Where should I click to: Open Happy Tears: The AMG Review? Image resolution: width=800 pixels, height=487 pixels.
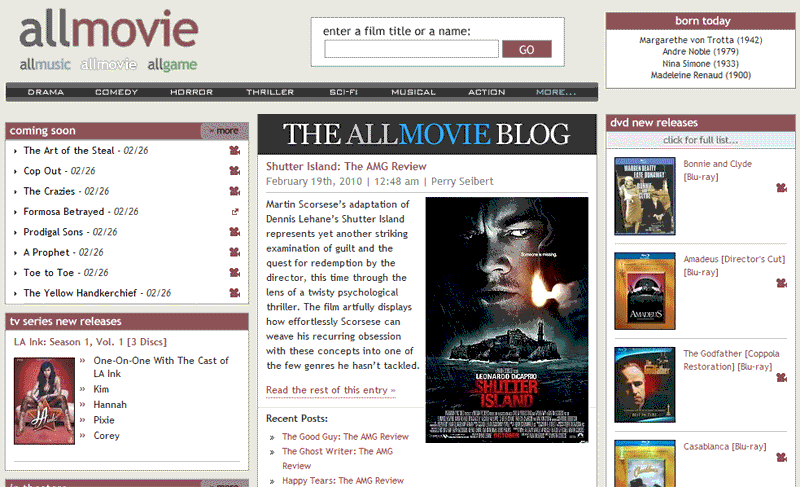pos(343,480)
